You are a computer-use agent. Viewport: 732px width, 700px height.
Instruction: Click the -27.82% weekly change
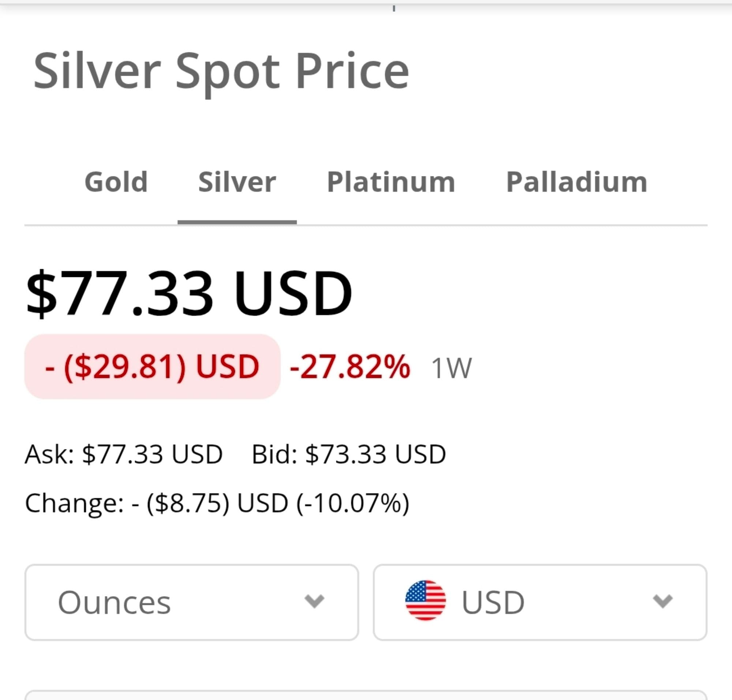click(x=350, y=367)
